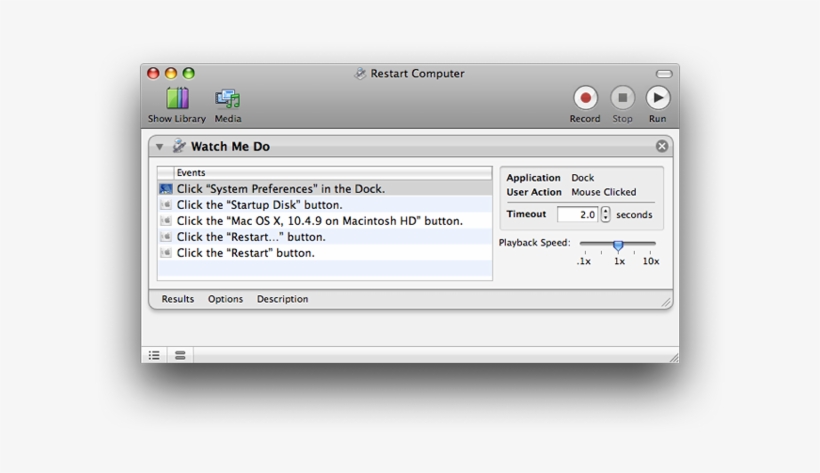The image size is (820, 473).
Task: Click the icon beside Startup Disk event
Action: point(166,205)
